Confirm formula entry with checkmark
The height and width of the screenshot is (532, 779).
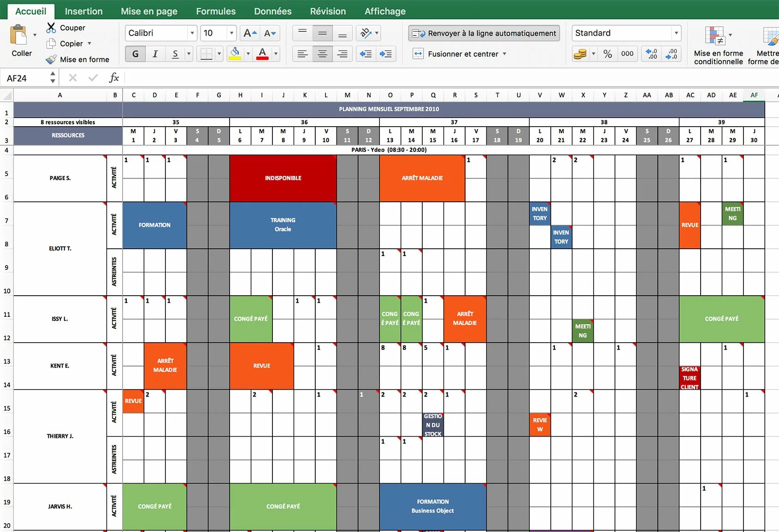click(93, 78)
